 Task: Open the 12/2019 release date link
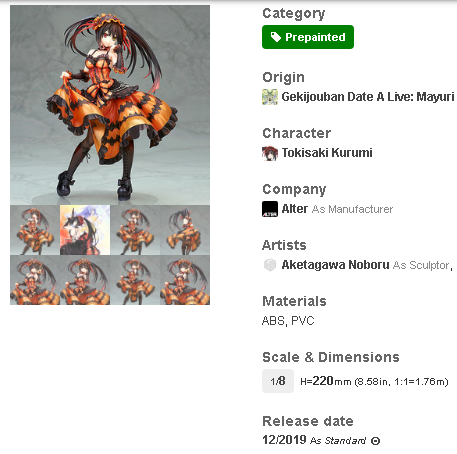click(284, 440)
